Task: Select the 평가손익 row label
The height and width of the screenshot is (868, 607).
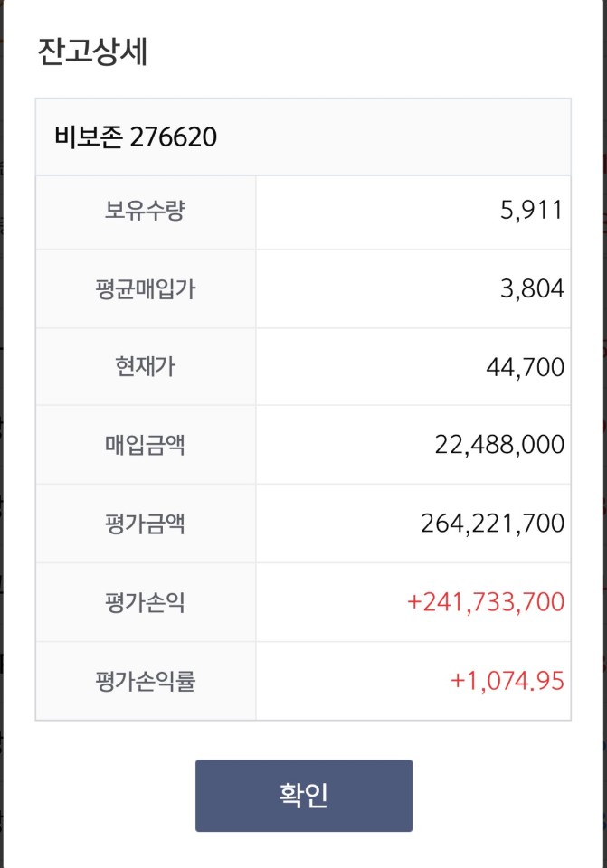Action: pyautogui.click(x=145, y=602)
